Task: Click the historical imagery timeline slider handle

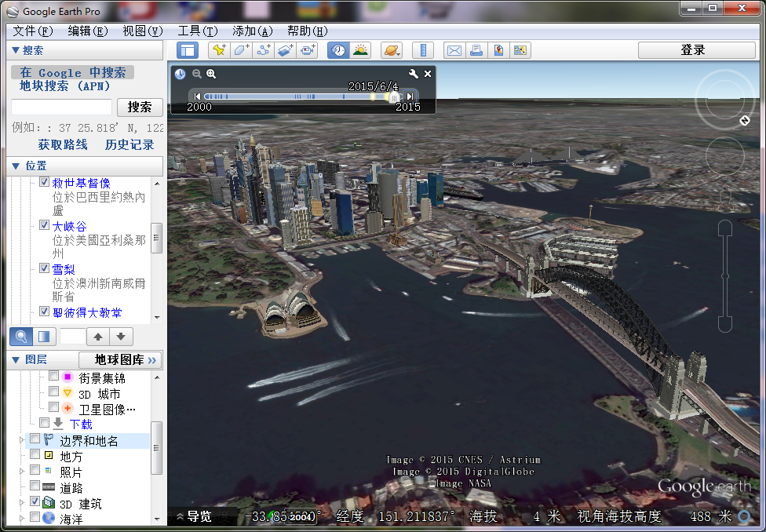Action: (x=394, y=97)
